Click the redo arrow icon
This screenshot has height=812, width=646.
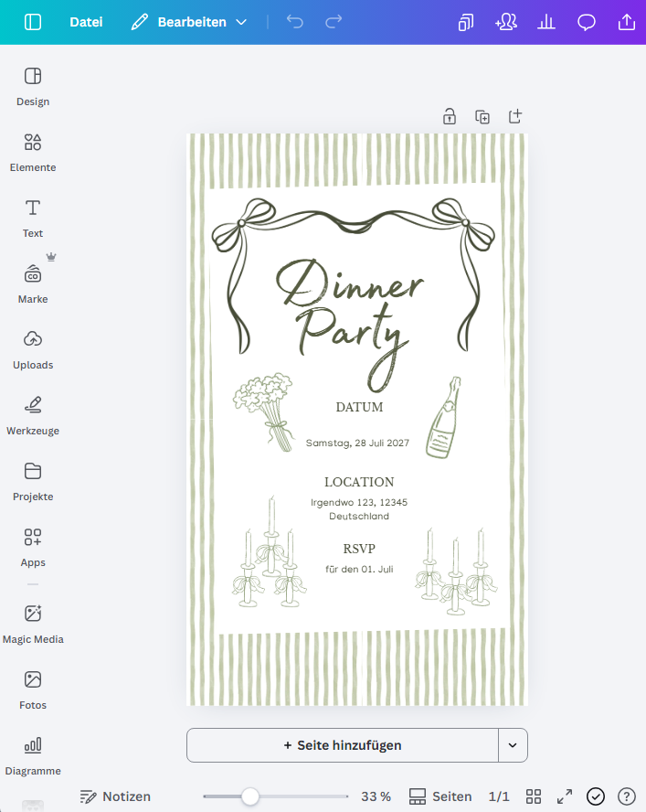[x=334, y=22]
